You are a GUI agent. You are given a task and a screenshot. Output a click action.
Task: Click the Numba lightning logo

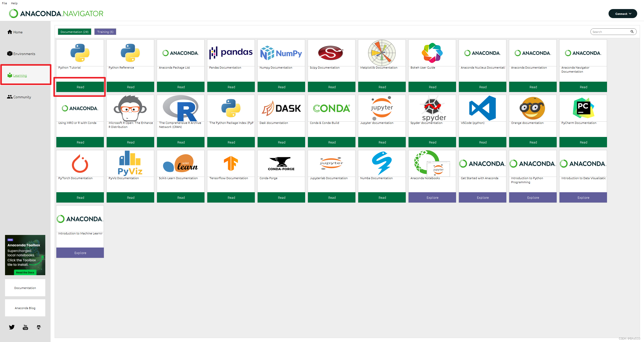[382, 163]
